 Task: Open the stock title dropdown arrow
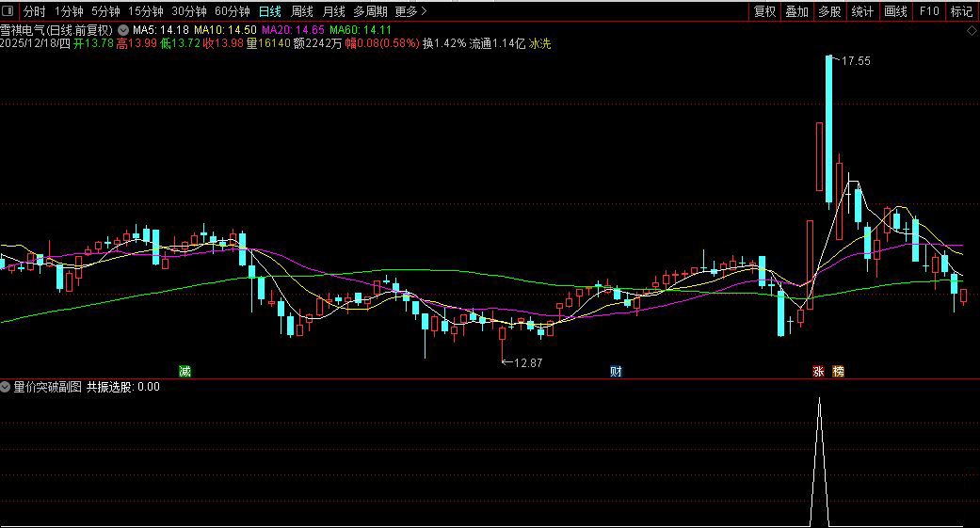[x=123, y=30]
